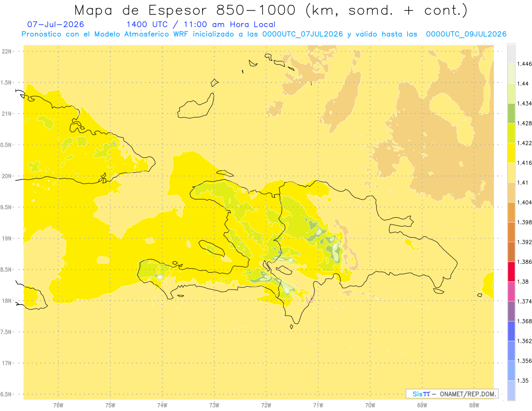Click the green colorbar segment between 1.434 and 1.428

[x=511, y=113]
